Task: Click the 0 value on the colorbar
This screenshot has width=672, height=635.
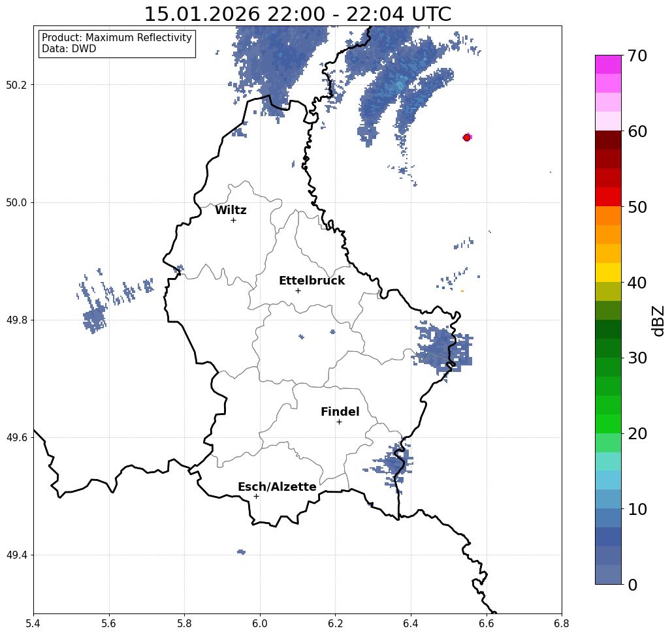Action: [633, 585]
